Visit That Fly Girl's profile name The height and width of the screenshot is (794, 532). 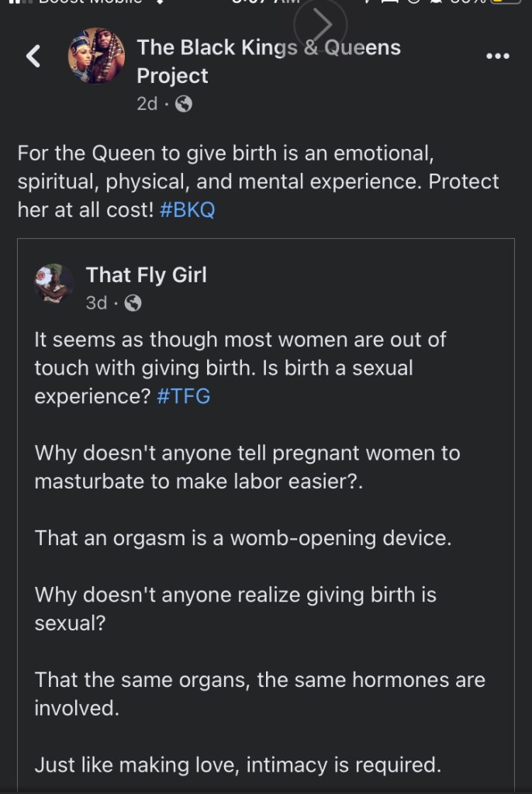(x=146, y=274)
